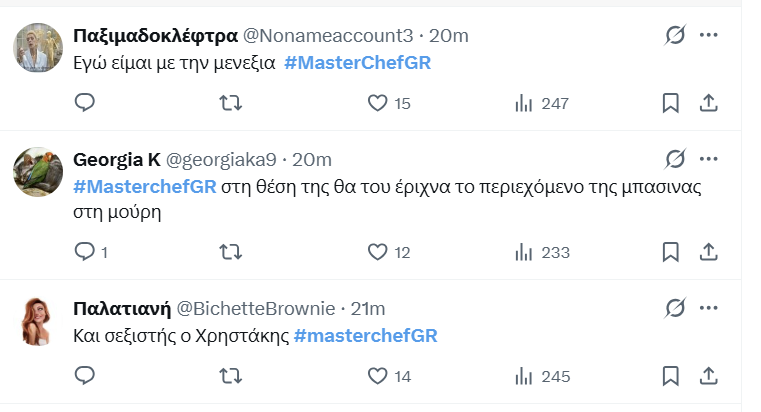The height and width of the screenshot is (412, 761).
Task: Open #masterchefGR hashtag in Παλατιανή's tweet
Action: 365,335
